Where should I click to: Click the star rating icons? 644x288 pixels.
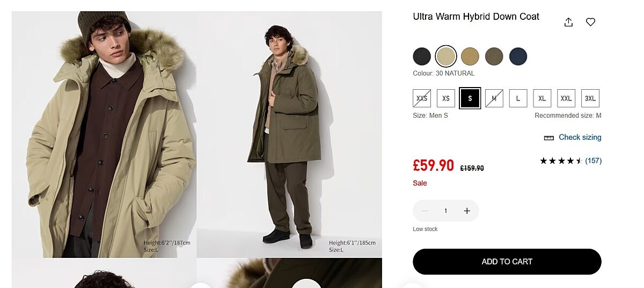tap(560, 161)
